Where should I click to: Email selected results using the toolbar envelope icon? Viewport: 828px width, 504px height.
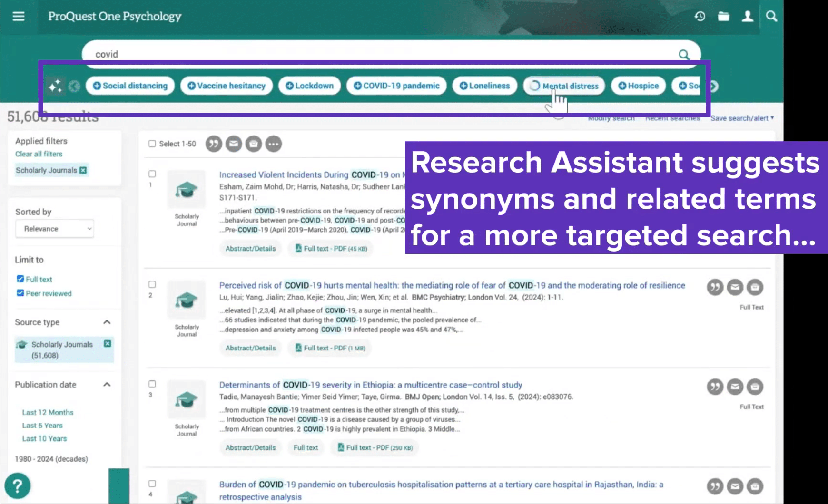pyautogui.click(x=234, y=144)
